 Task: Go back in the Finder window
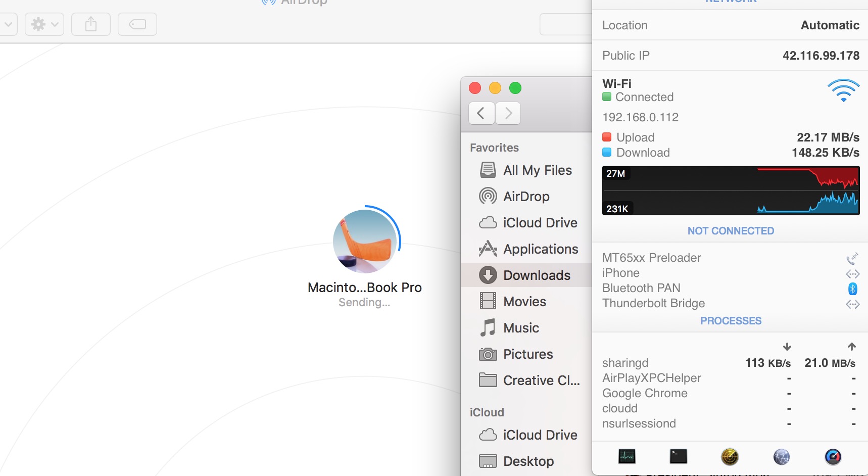(x=481, y=113)
